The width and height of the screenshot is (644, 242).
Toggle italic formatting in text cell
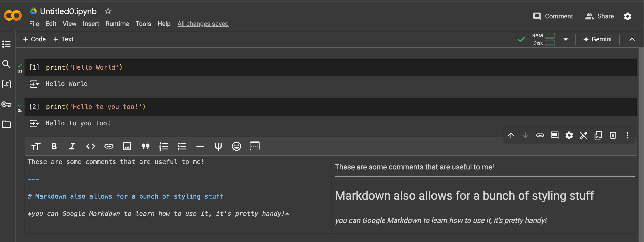pyautogui.click(x=72, y=146)
